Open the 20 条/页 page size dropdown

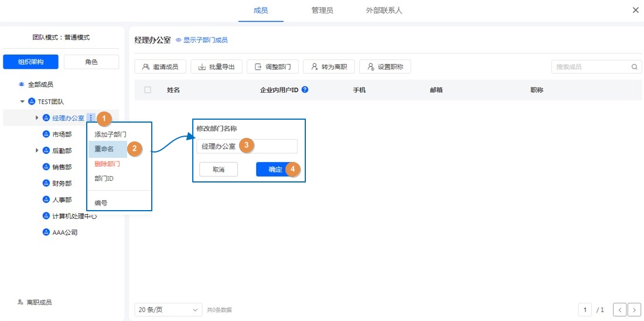(168, 309)
